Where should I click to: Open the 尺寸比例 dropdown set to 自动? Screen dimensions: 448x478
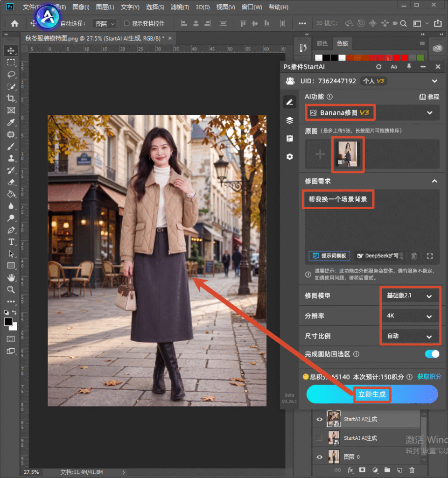pos(410,336)
